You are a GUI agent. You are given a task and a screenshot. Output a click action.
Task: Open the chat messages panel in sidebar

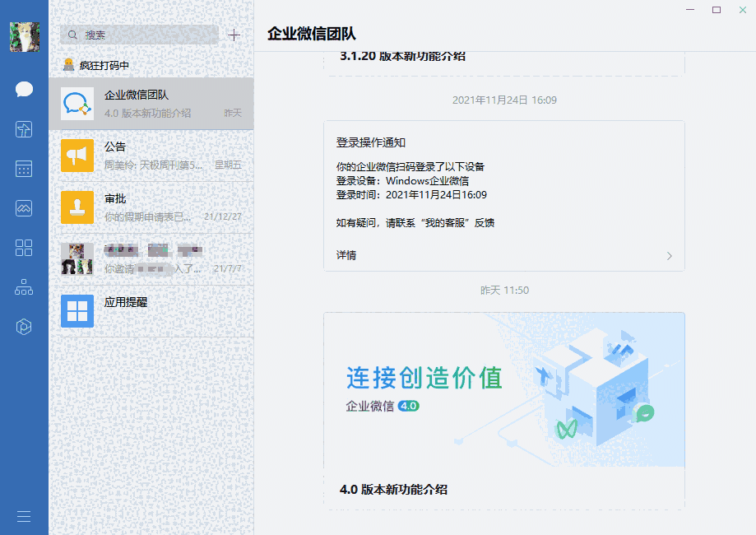click(x=23, y=89)
